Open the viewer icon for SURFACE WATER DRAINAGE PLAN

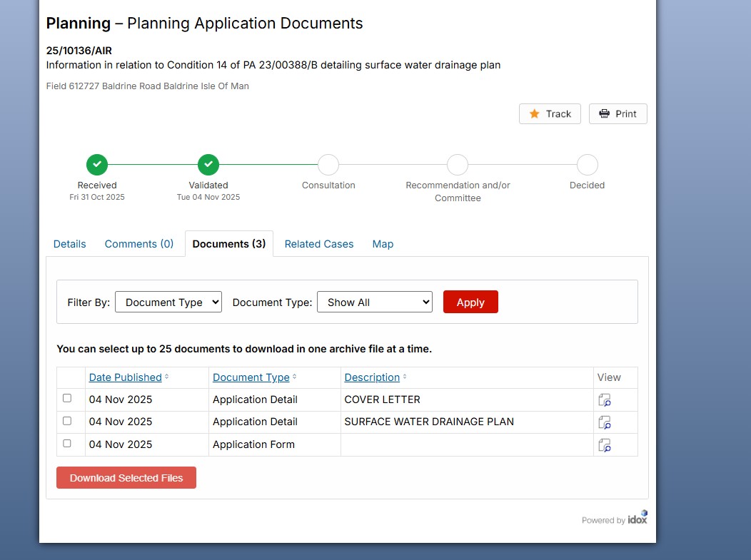tap(605, 422)
